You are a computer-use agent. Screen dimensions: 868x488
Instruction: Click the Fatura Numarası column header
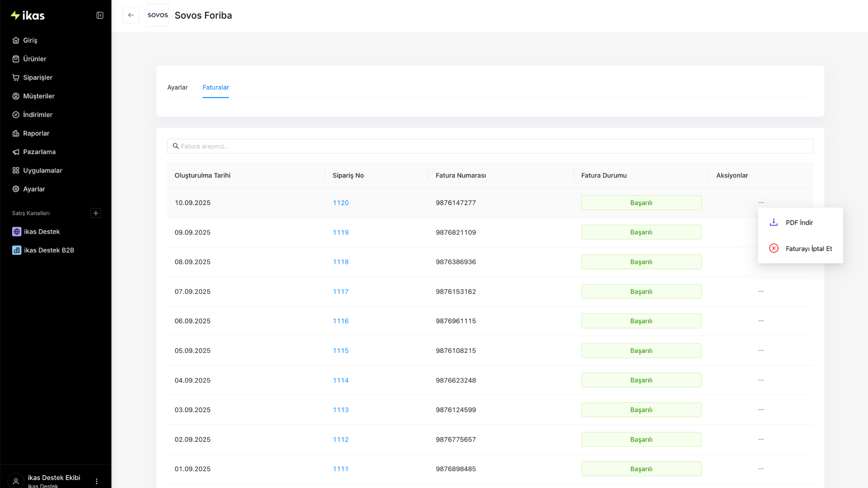click(461, 175)
